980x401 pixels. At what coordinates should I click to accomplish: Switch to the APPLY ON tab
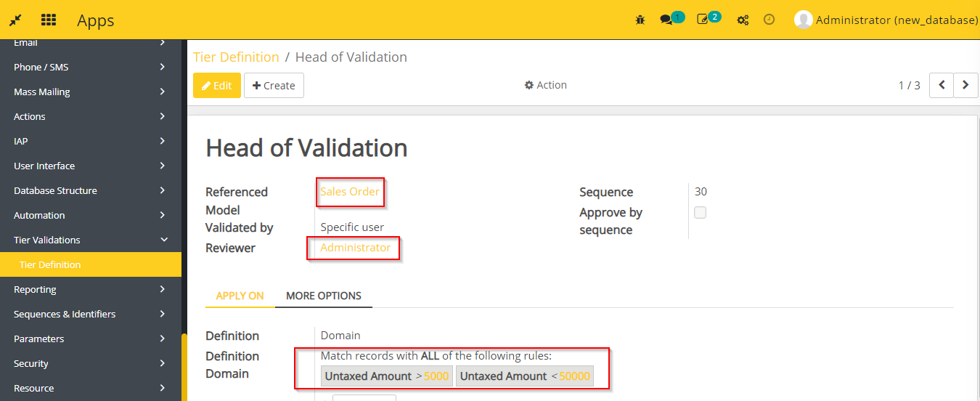(240, 296)
